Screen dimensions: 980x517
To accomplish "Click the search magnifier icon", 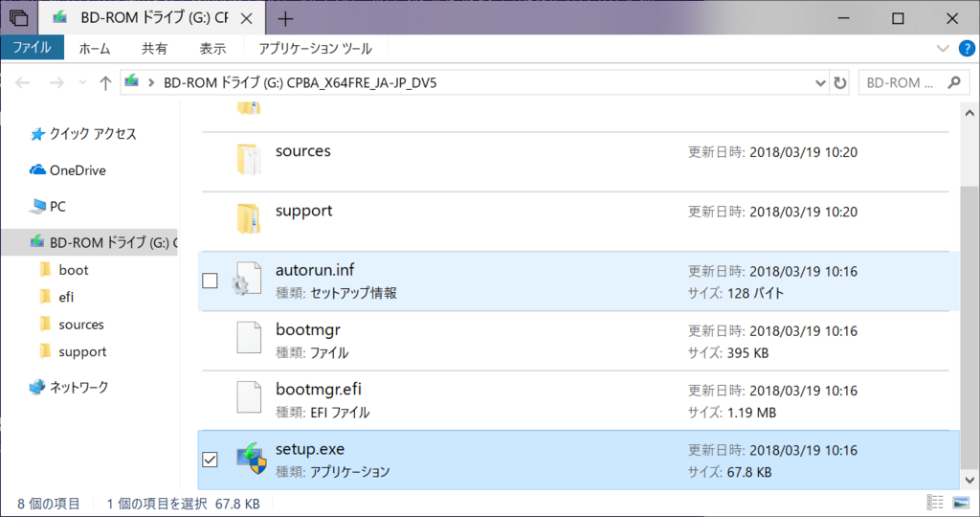I will pos(954,82).
